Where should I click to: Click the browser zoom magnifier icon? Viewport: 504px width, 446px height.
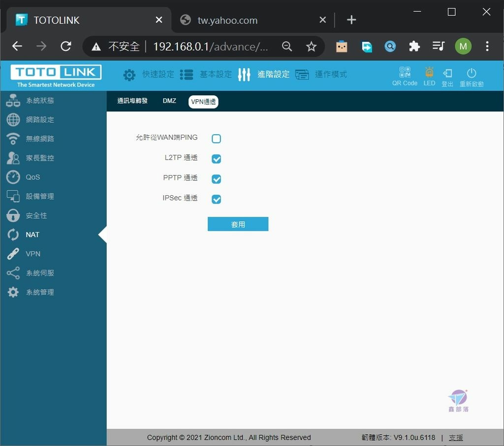point(287,47)
